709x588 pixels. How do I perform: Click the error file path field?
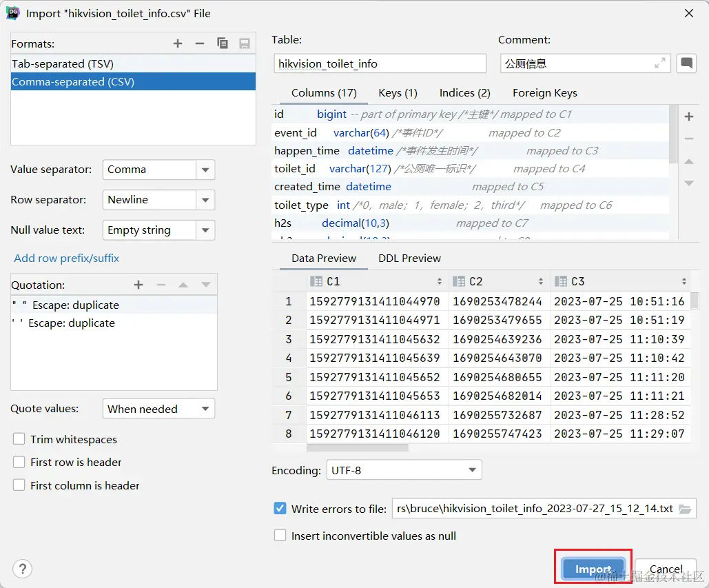[x=544, y=509]
